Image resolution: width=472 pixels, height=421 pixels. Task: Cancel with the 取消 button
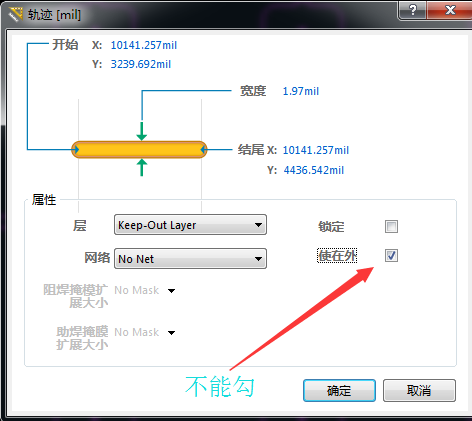pyautogui.click(x=419, y=390)
